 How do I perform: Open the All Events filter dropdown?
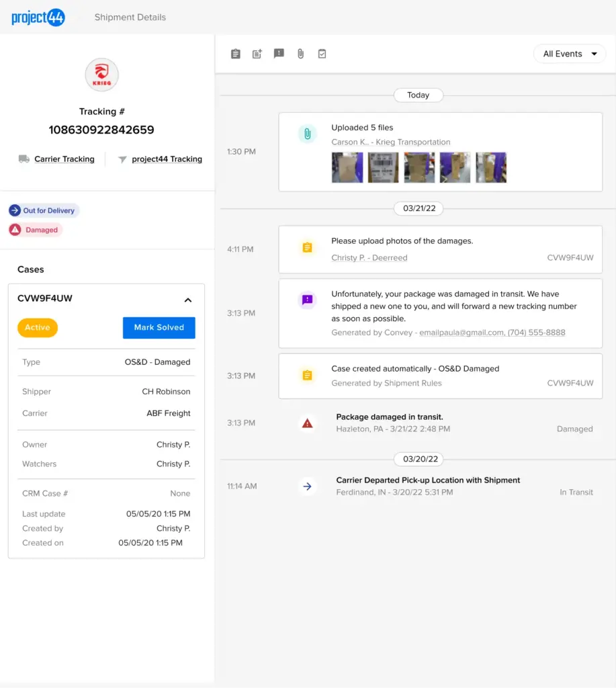pos(570,54)
